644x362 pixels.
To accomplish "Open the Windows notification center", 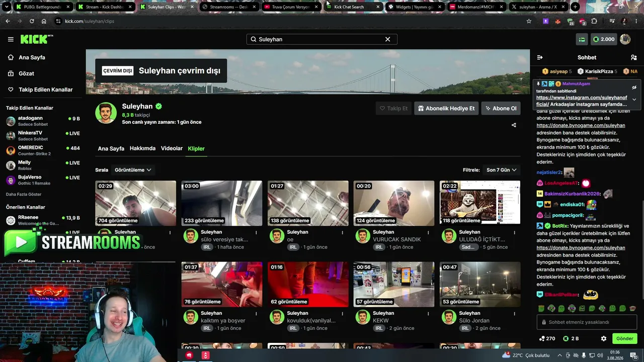I will click(634, 355).
